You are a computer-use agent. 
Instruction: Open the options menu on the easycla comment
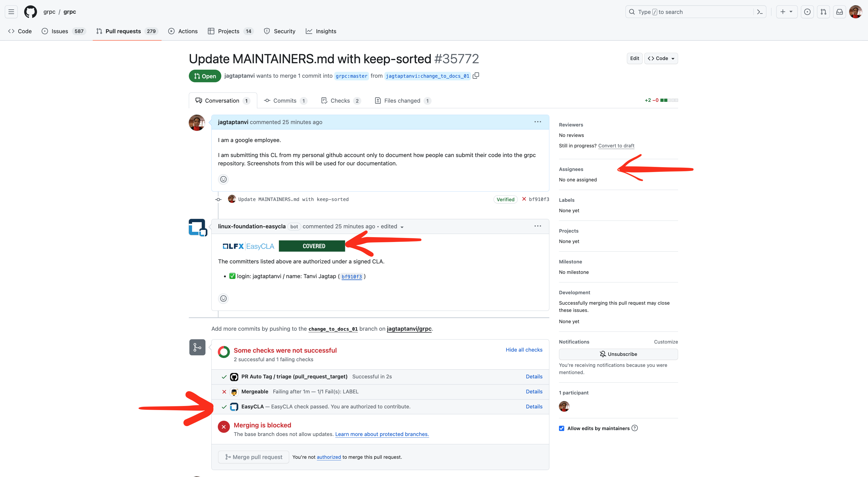[x=538, y=226]
